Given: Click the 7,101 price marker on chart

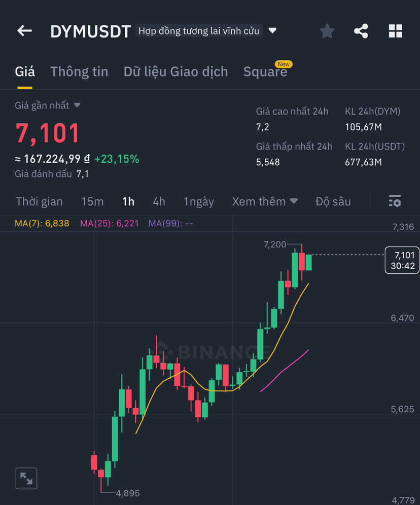Looking at the screenshot, I should tap(402, 260).
